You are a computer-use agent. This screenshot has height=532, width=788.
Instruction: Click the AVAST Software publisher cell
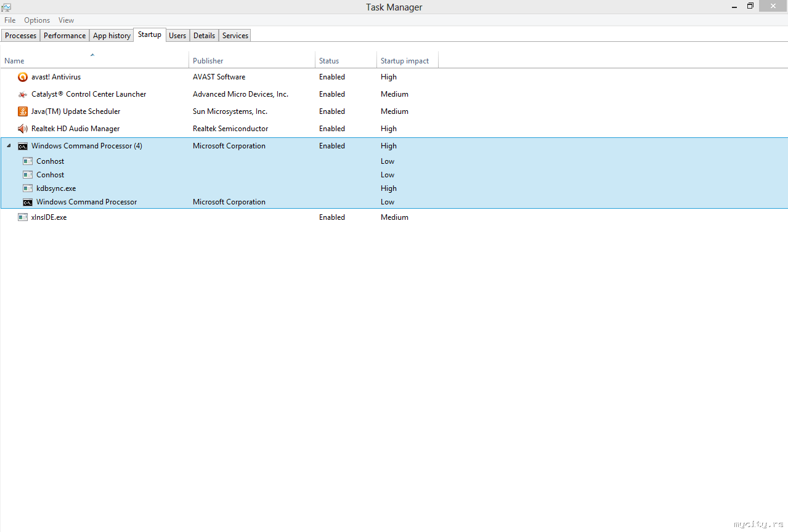click(219, 77)
